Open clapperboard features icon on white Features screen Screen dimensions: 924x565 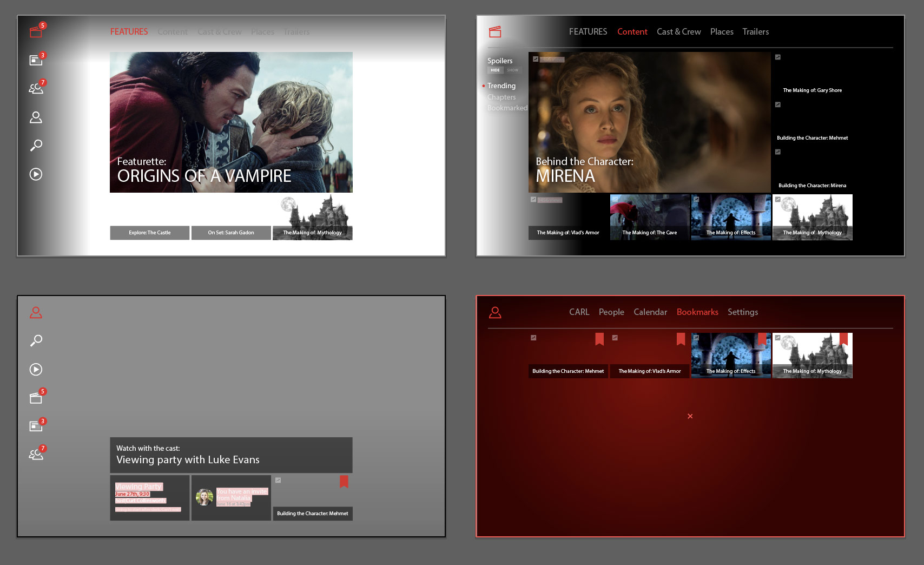(x=36, y=32)
